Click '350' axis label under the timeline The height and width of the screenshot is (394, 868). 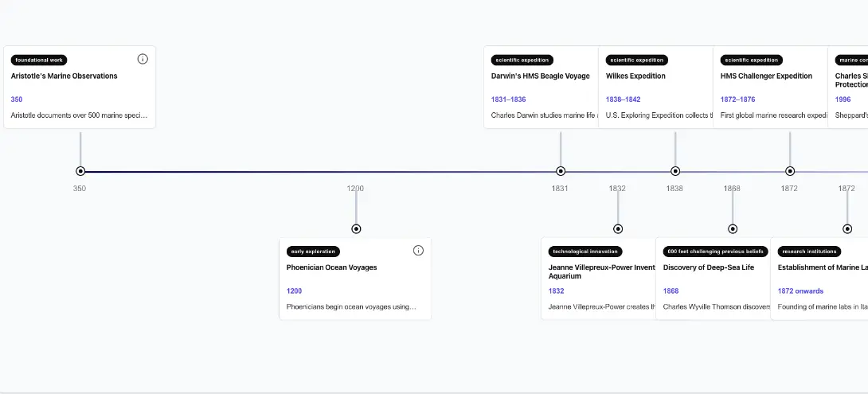[x=79, y=188]
